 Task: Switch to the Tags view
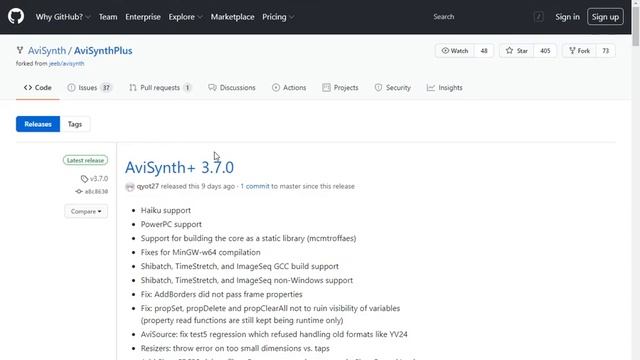(75, 124)
